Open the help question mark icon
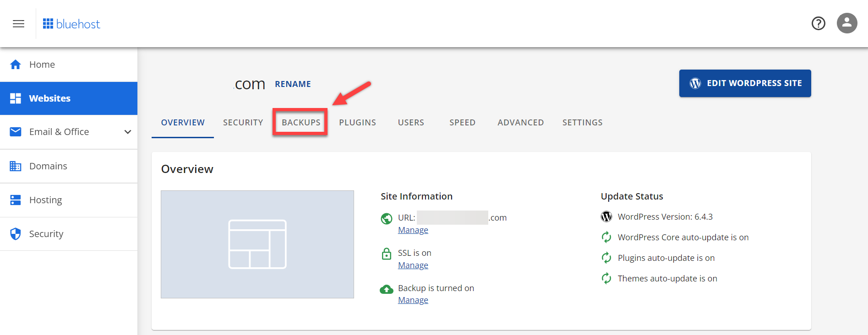 pos(818,23)
